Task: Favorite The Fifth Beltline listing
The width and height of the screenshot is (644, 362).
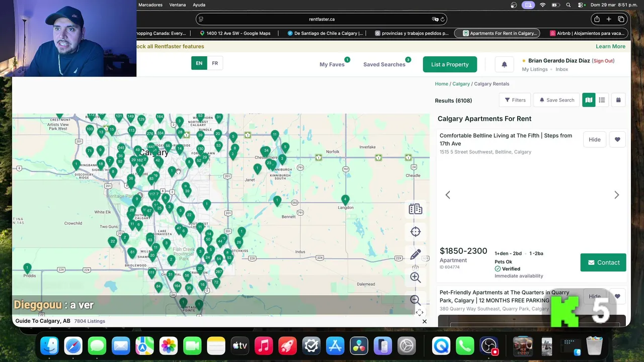Action: point(617,140)
